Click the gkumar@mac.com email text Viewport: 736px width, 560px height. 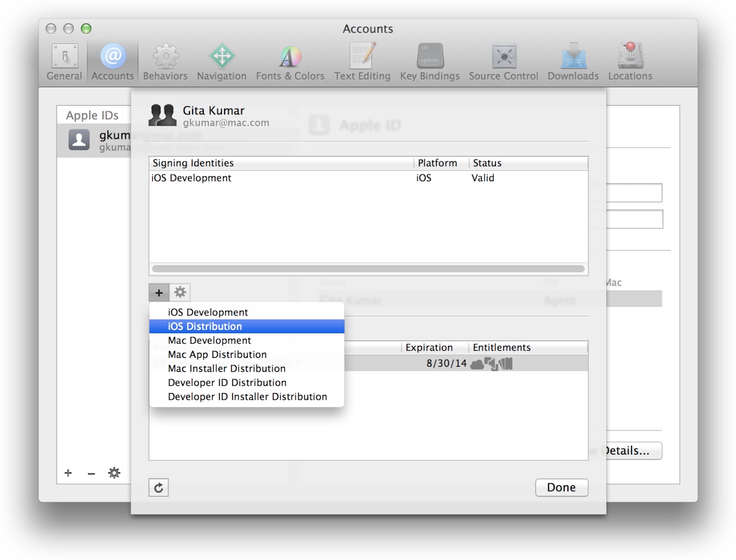click(x=226, y=123)
